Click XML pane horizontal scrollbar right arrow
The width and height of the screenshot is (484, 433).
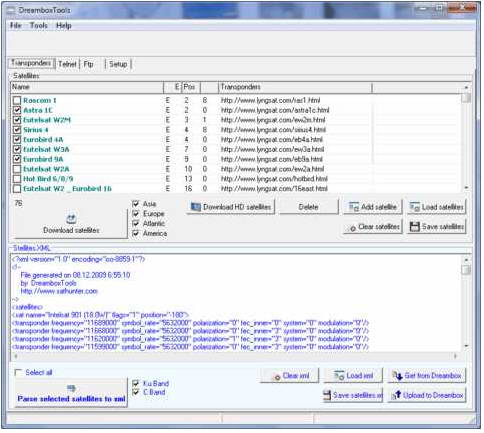pos(455,356)
